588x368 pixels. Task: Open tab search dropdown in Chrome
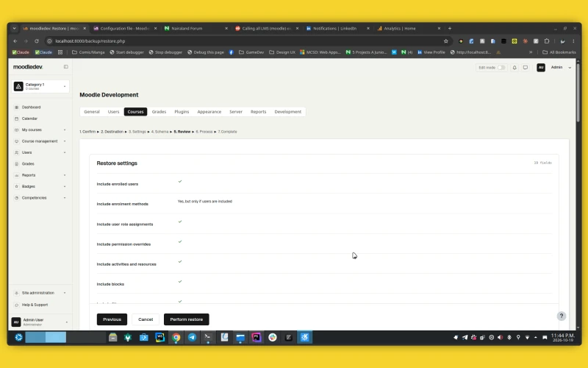(14, 28)
